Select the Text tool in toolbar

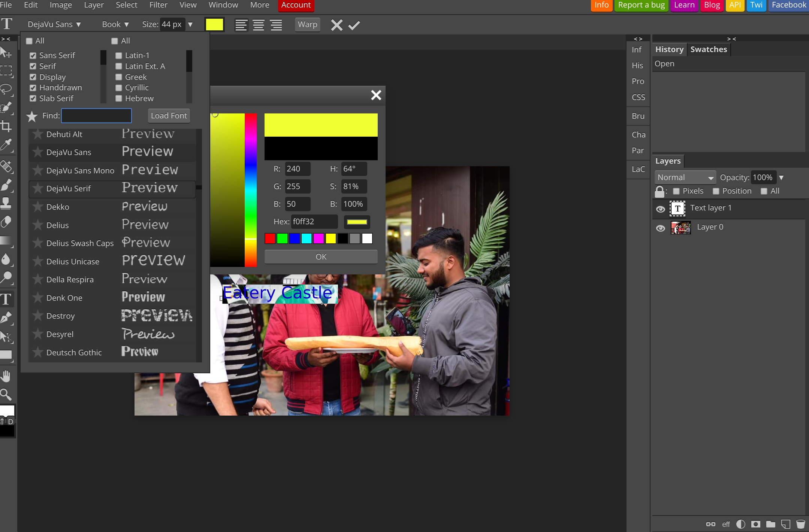click(8, 299)
